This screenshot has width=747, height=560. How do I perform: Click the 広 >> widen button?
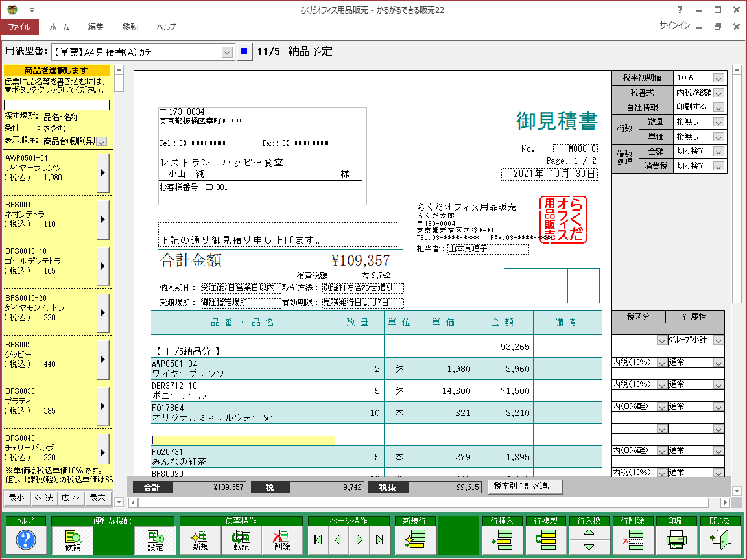coord(71,498)
